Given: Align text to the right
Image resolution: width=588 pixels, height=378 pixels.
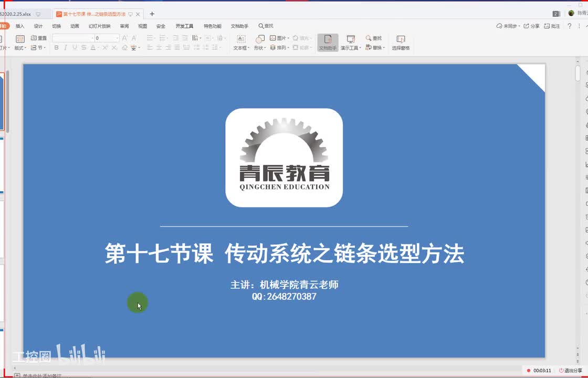Looking at the screenshot, I should coord(169,48).
